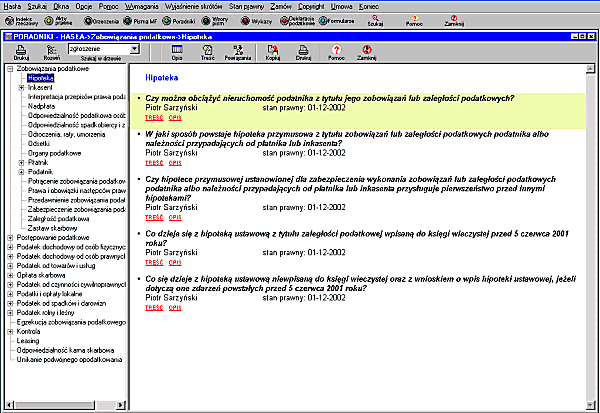Collapse the Zobowiązania podatkowe tree node
This screenshot has width=600, height=413.
pos(9,69)
